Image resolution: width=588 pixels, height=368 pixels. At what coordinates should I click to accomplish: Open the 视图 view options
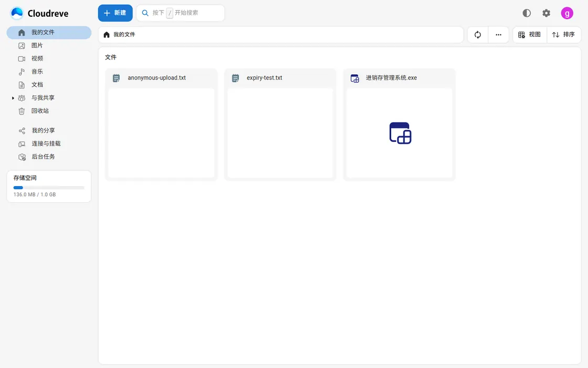tap(530, 35)
